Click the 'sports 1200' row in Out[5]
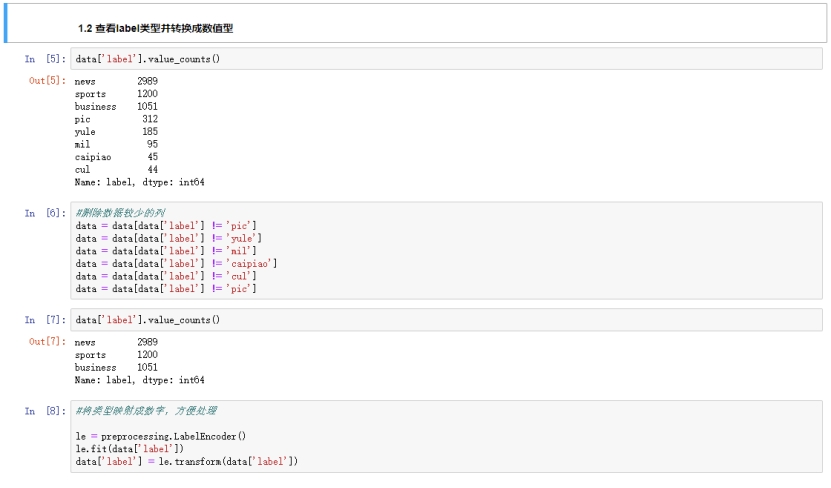 click(116, 94)
